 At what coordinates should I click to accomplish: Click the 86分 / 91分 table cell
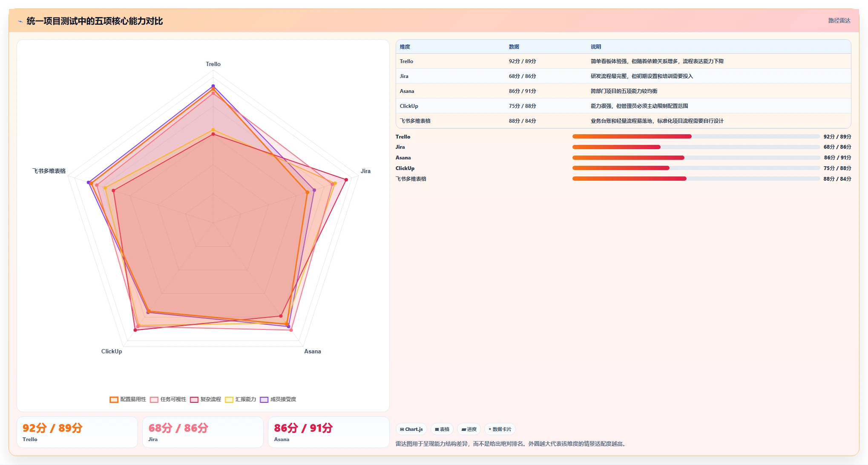point(523,91)
